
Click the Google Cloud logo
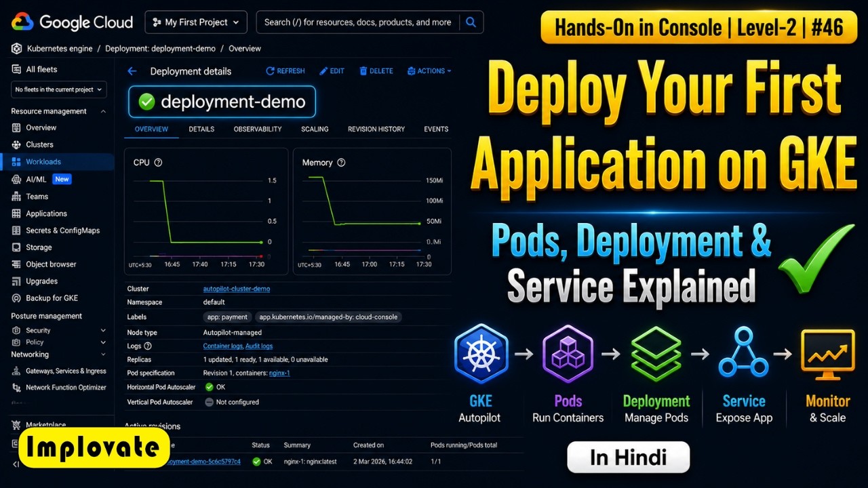tap(72, 22)
